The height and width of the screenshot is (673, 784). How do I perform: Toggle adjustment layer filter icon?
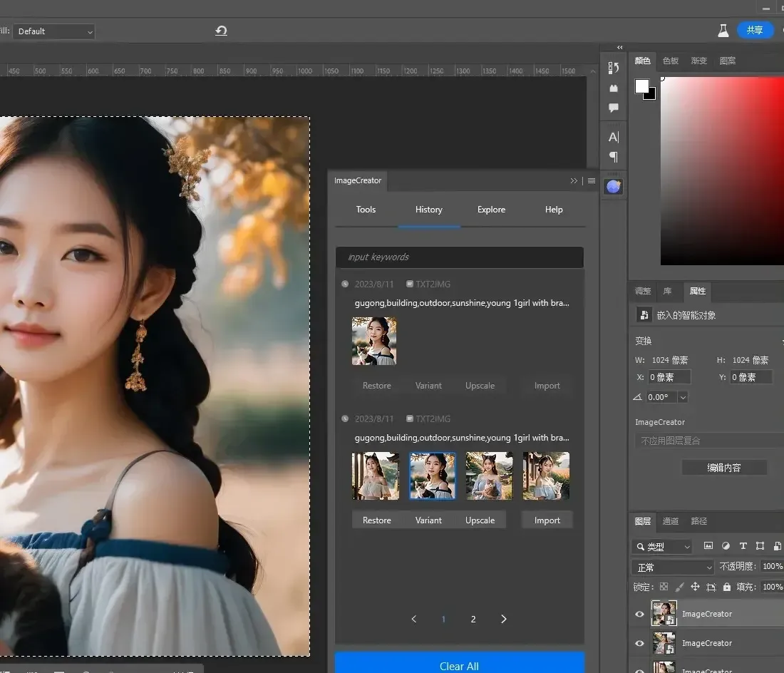click(x=726, y=546)
